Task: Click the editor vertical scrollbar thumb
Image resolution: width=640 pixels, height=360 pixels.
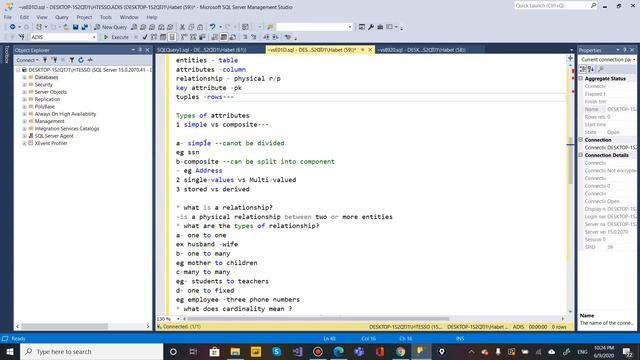Action: (x=570, y=161)
